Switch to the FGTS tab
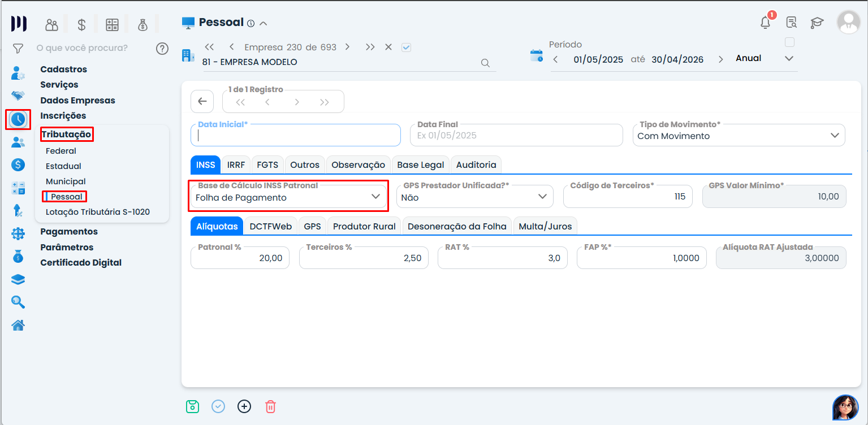This screenshot has height=425, width=868. [x=267, y=164]
